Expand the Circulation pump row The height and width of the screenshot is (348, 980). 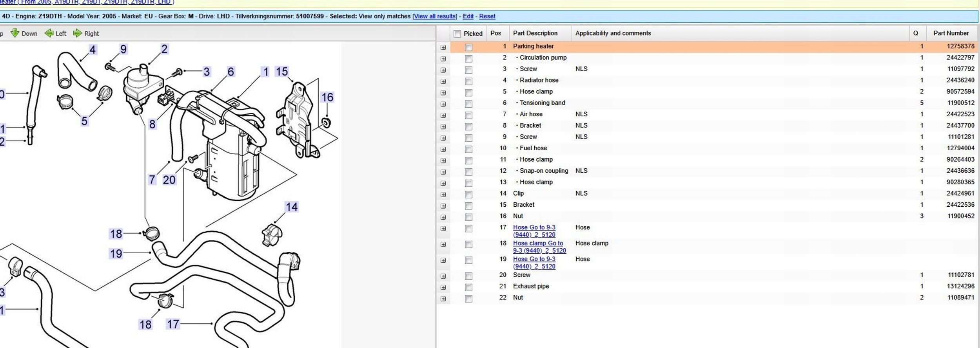[x=443, y=59]
